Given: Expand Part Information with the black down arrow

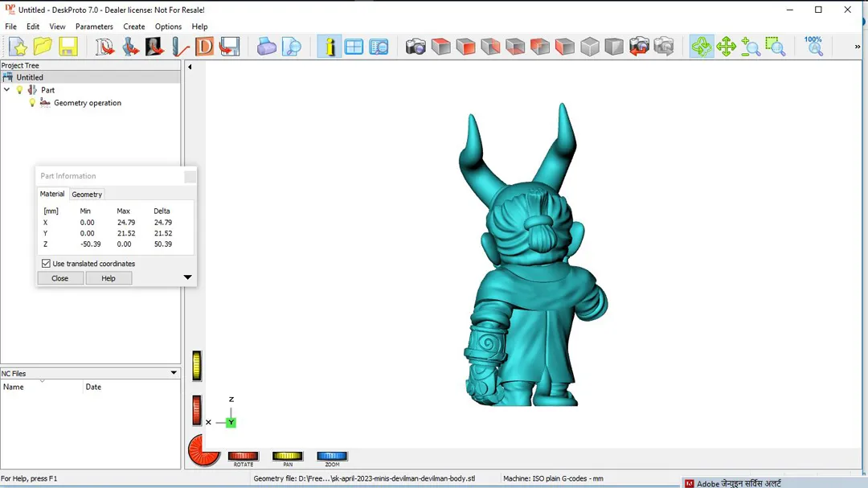Looking at the screenshot, I should point(187,277).
